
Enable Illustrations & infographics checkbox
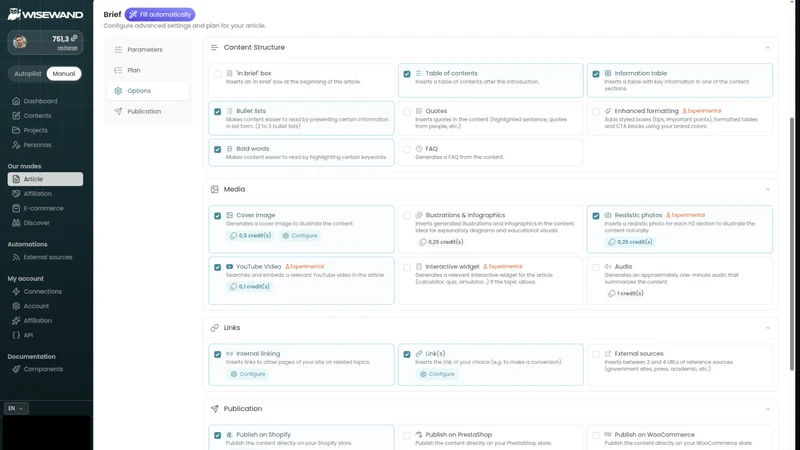coord(407,216)
